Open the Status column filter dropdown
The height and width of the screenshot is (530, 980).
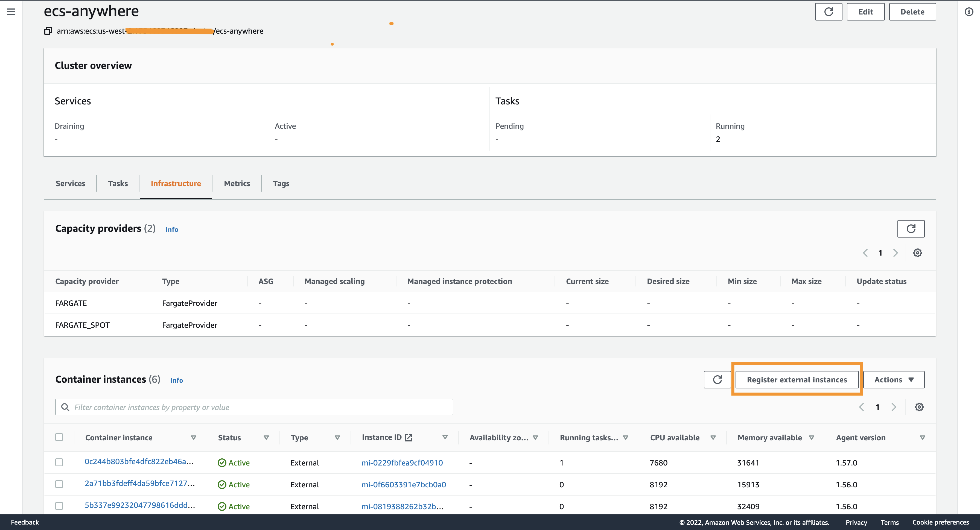pyautogui.click(x=267, y=437)
